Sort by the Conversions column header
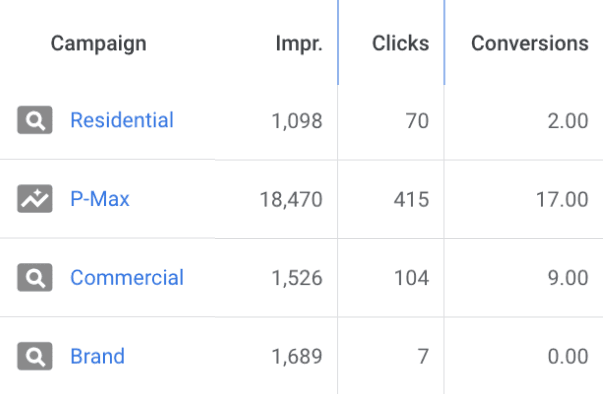The image size is (603, 394). [530, 43]
